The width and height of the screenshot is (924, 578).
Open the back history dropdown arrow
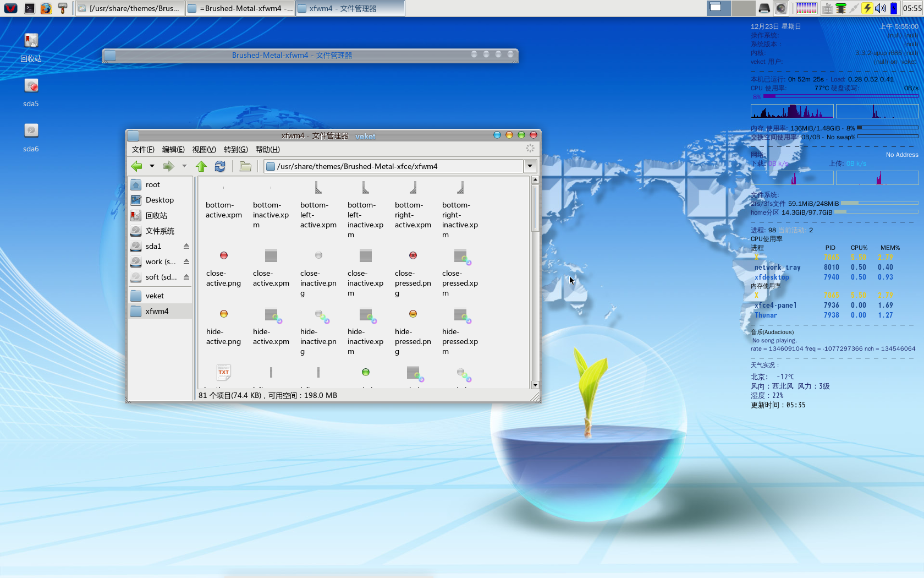[152, 166]
